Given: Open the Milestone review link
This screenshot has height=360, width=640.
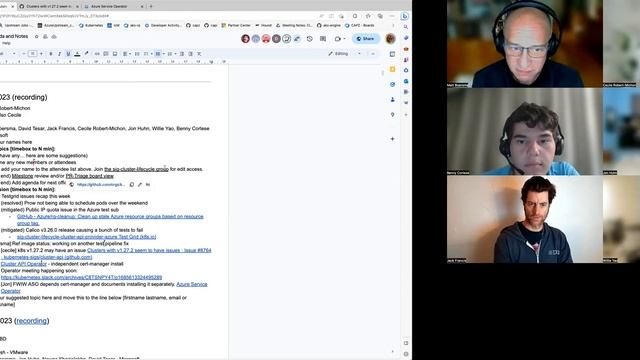Looking at the screenshot, I should click(x=22, y=176).
